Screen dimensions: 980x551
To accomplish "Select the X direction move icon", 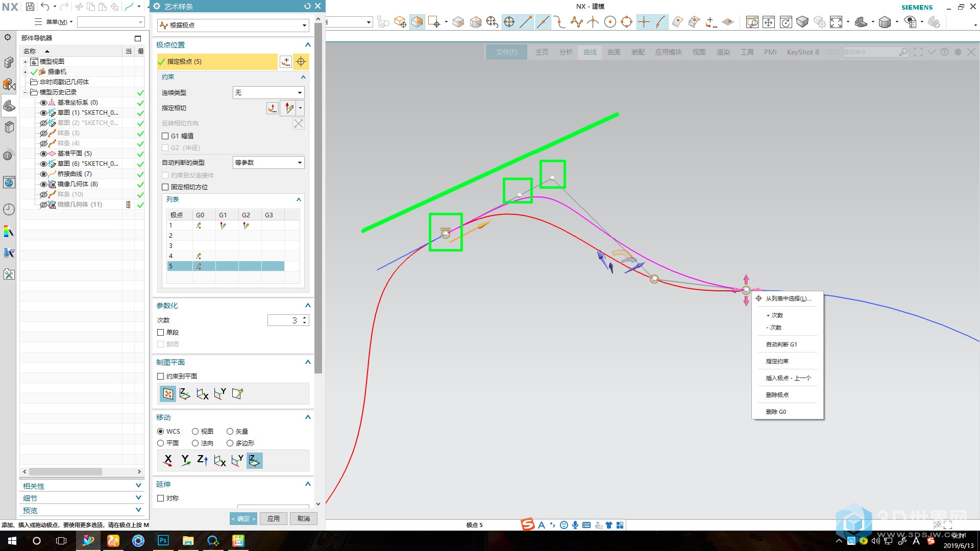I will (168, 461).
